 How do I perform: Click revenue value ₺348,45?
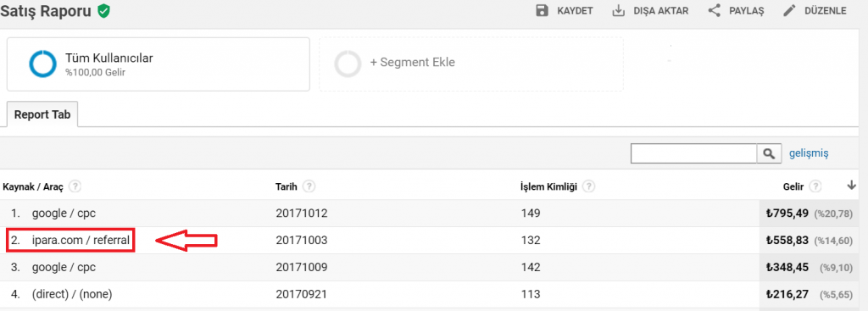tap(787, 267)
